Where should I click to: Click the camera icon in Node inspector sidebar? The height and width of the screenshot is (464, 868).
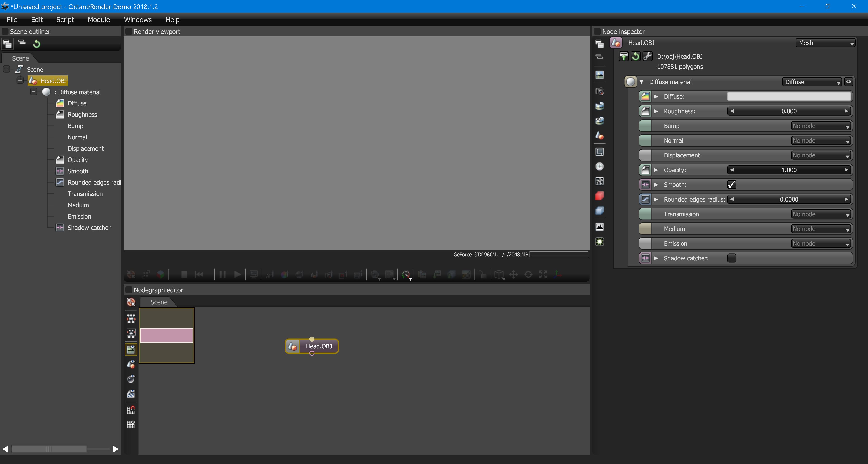(599, 91)
